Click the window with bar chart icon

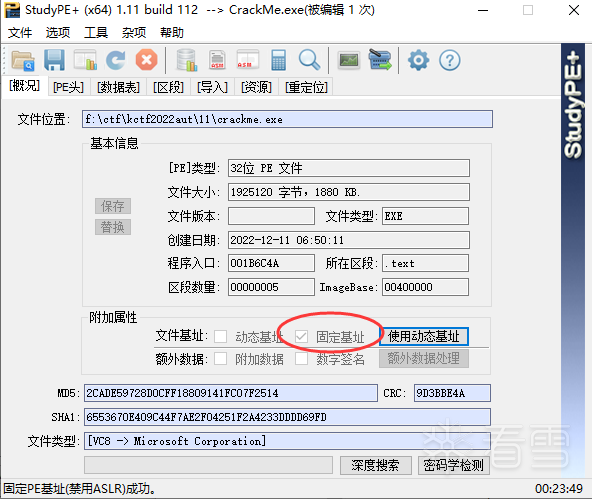pyautogui.click(x=85, y=60)
